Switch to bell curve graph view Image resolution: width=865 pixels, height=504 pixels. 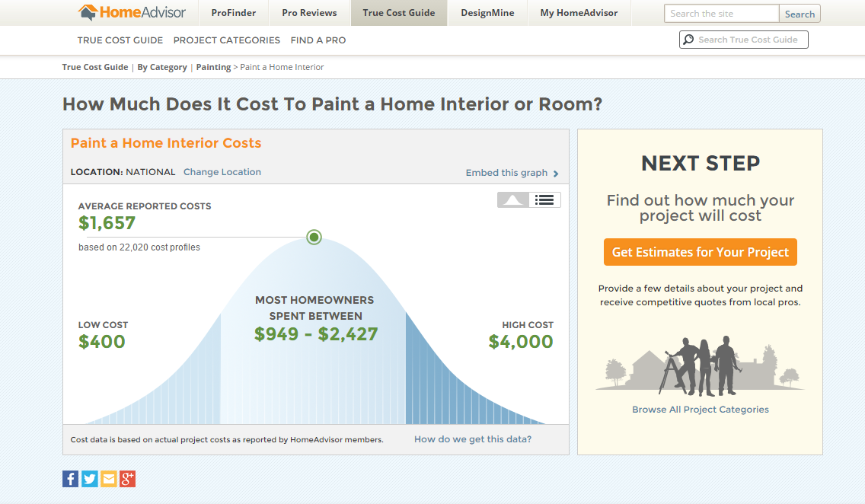coord(513,199)
